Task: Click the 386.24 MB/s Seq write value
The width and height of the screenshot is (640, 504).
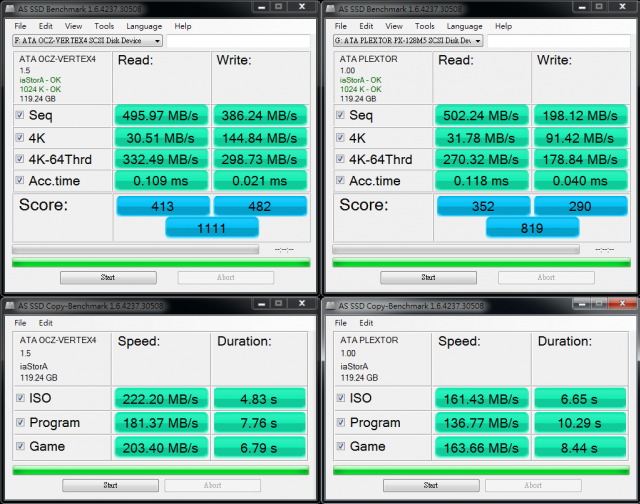Action: point(260,115)
